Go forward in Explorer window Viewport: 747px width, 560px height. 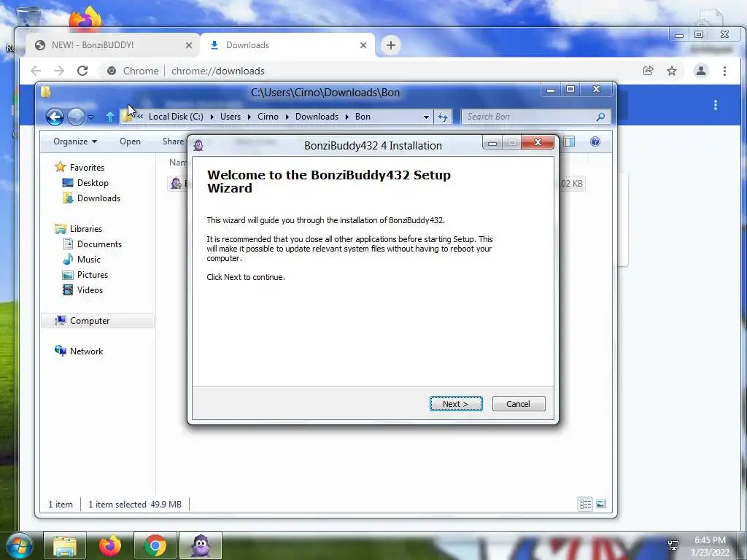[x=76, y=117]
